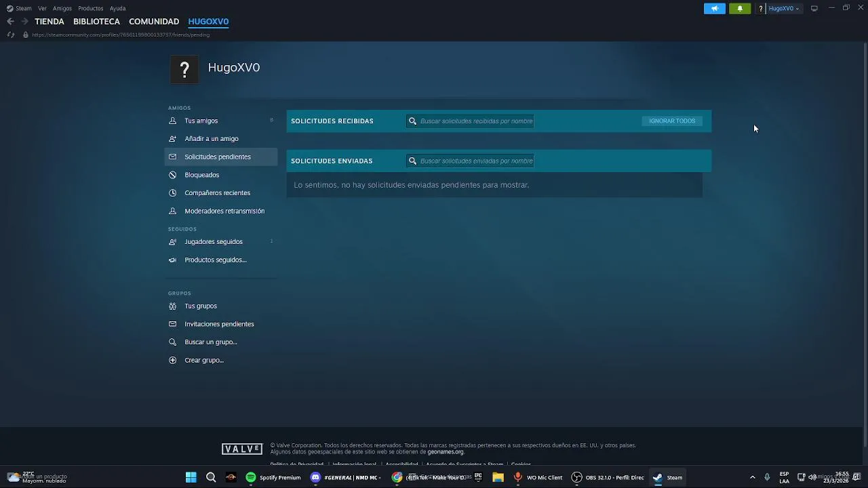
Task: Expand the HugoXV0 account dropdown
Action: click(x=785, y=8)
